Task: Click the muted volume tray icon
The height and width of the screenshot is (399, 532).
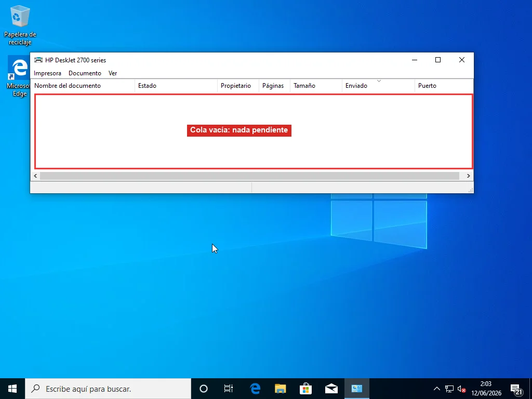Action: (x=461, y=389)
